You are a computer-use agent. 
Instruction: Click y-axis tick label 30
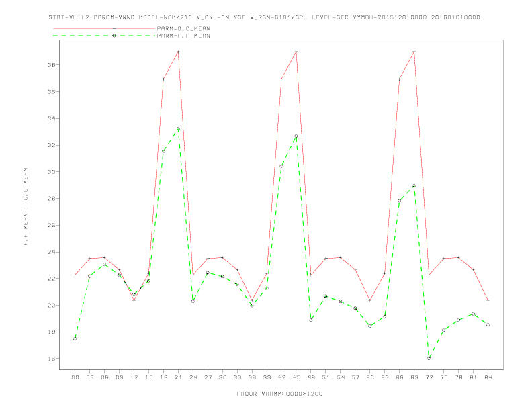pos(52,172)
